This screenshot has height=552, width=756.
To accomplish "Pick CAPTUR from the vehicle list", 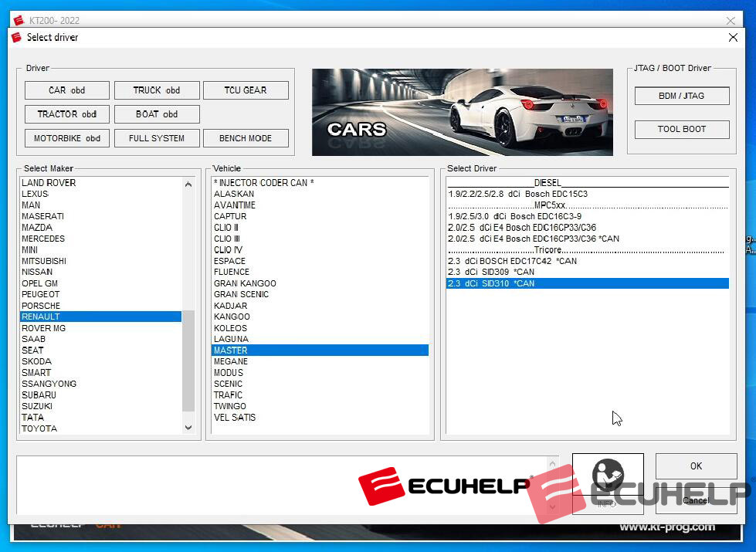I will coord(320,216).
